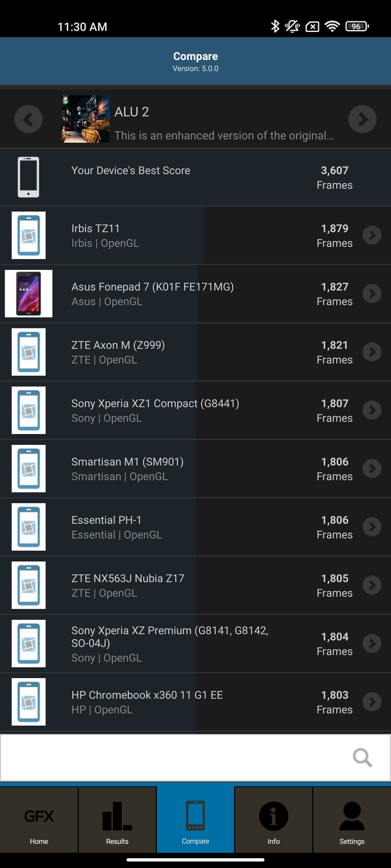
Task: Go to next benchmark test arrow
Action: (362, 119)
